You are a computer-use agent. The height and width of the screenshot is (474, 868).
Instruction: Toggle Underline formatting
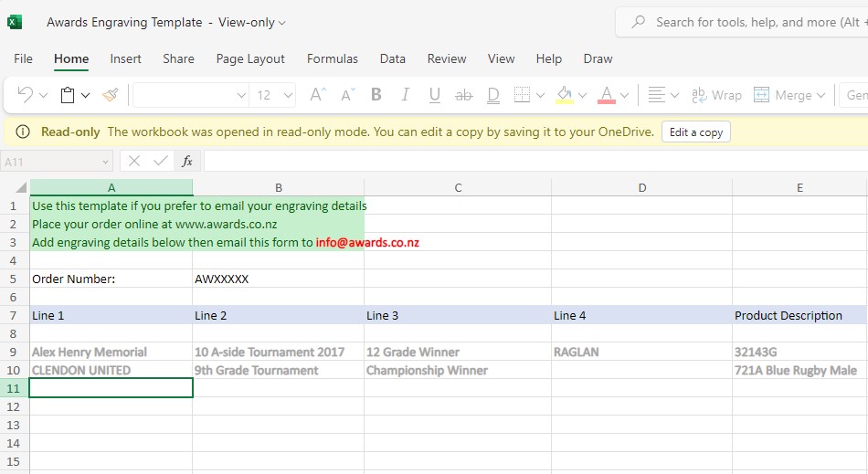coord(434,95)
